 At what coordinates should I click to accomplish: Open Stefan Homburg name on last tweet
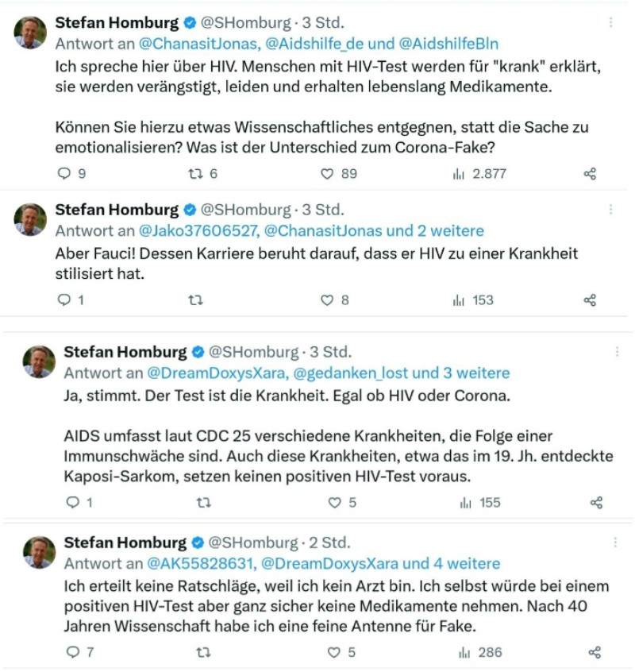pyautogui.click(x=125, y=543)
